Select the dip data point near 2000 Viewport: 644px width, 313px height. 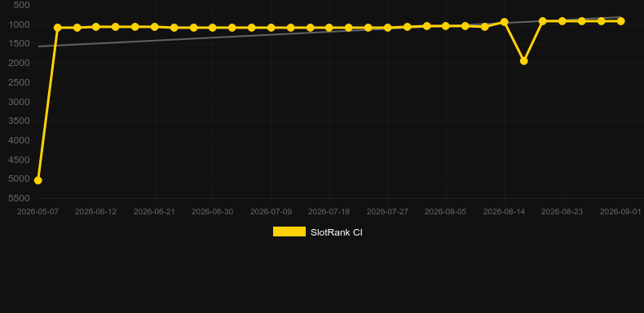coord(523,61)
